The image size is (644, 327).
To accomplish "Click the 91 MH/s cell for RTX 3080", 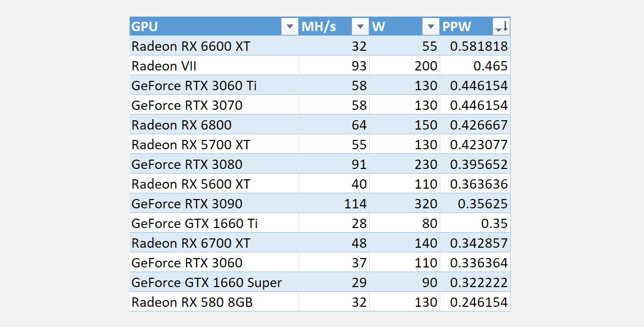I will coord(334,164).
